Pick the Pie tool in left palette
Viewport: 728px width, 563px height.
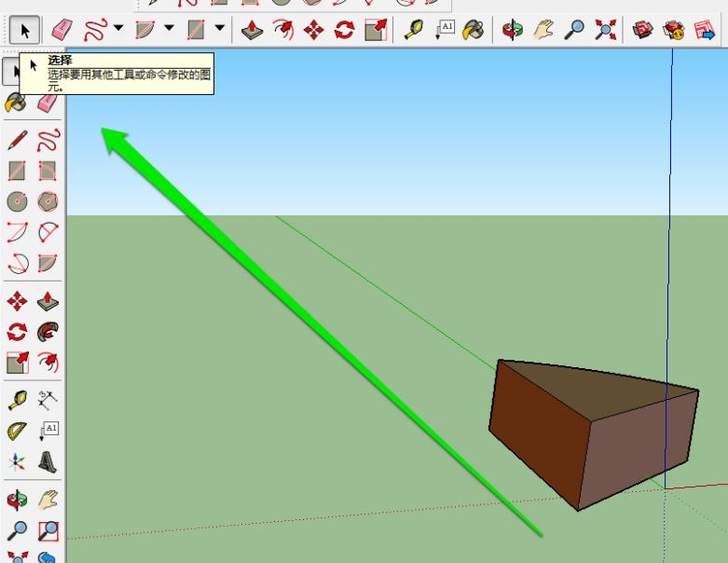click(48, 263)
